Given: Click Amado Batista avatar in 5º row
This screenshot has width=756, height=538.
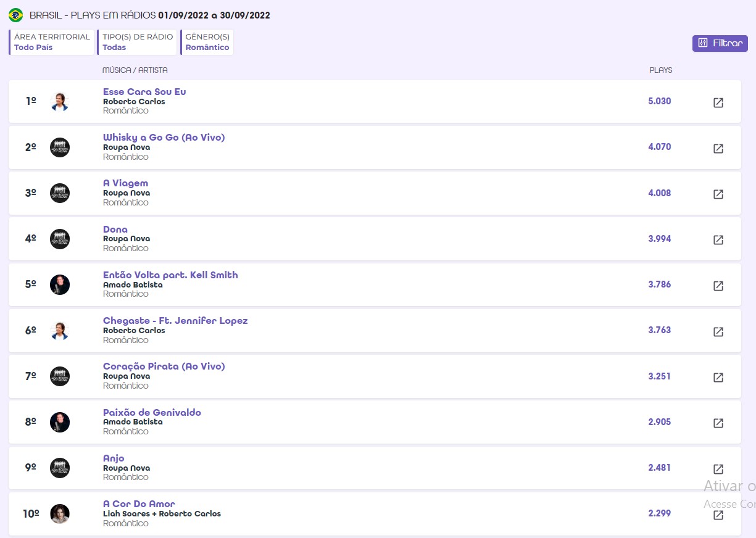Looking at the screenshot, I should click(60, 284).
